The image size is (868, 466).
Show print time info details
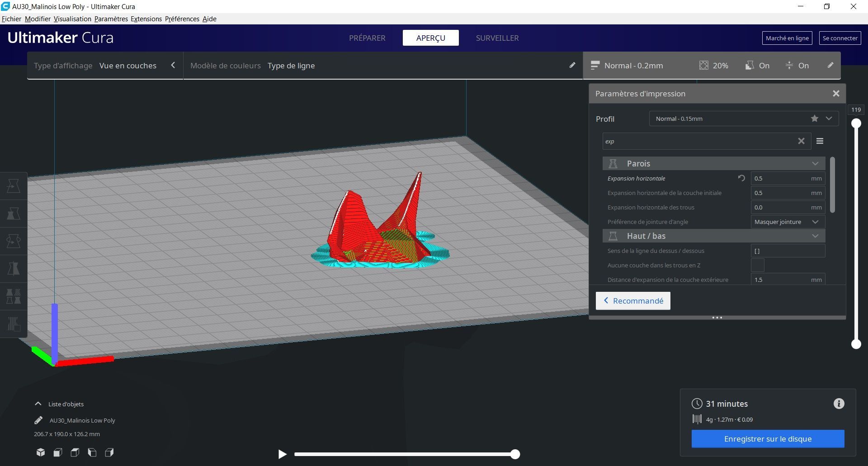click(x=839, y=404)
